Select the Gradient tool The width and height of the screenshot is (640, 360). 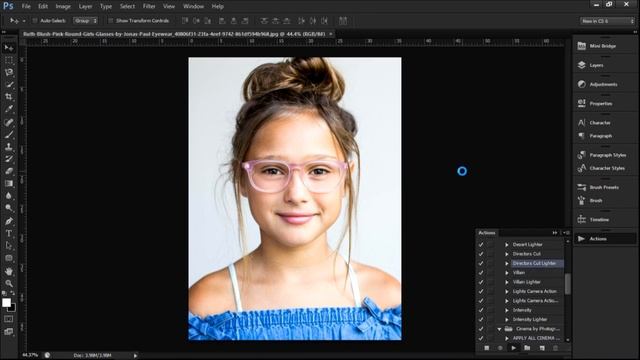point(9,184)
